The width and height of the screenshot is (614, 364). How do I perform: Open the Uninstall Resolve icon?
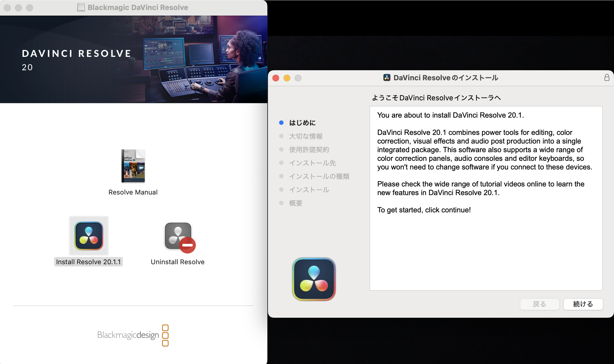coord(179,237)
